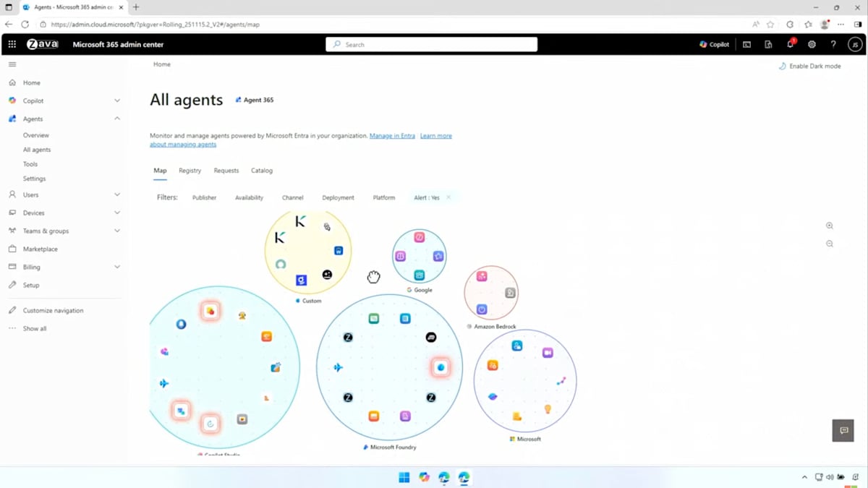Screen dimensions: 868x488
Task: Click the Manage in Entra link
Action: click(x=392, y=136)
